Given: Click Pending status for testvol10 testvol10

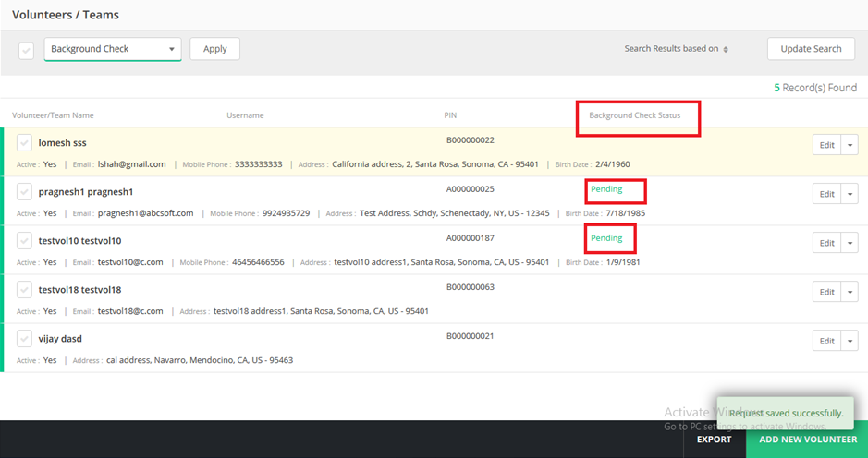Looking at the screenshot, I should (606, 238).
